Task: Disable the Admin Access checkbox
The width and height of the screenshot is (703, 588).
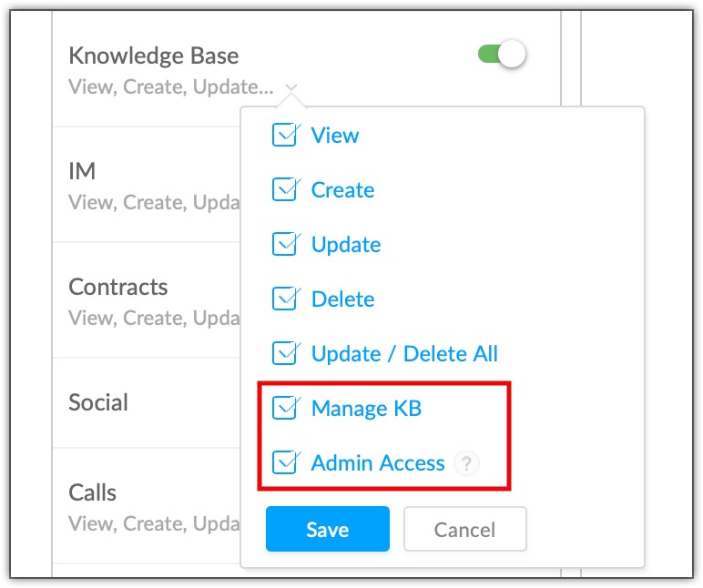Action: point(285,462)
